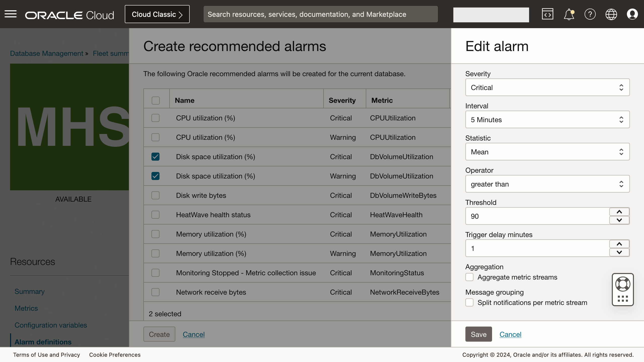
Task: Open the Cloud Shell code editor icon
Action: (548, 14)
